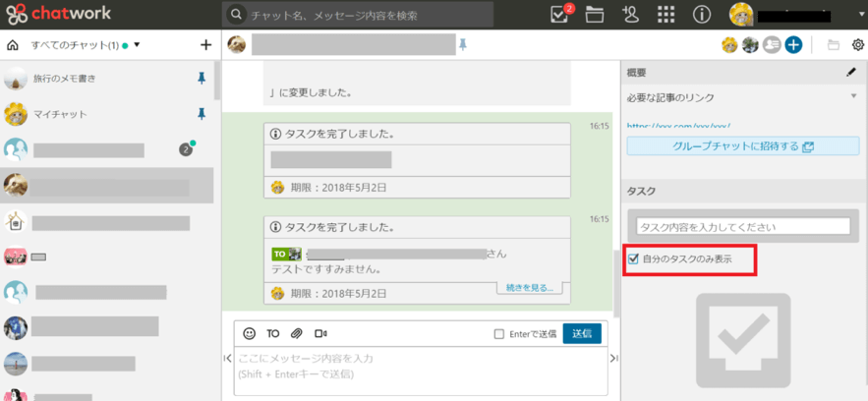The width and height of the screenshot is (868, 401).
Task: Open the information icon in header
Action: coord(702,14)
